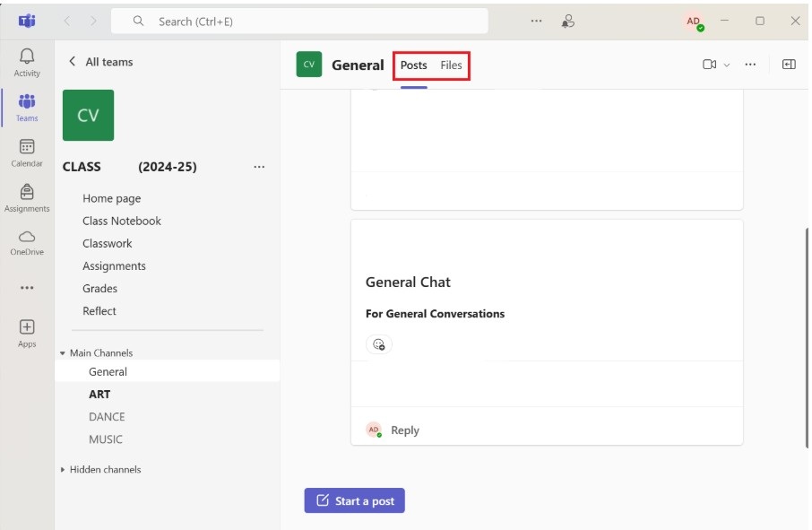812x530 pixels.
Task: Expand the Hidden channels section
Action: [x=63, y=470]
